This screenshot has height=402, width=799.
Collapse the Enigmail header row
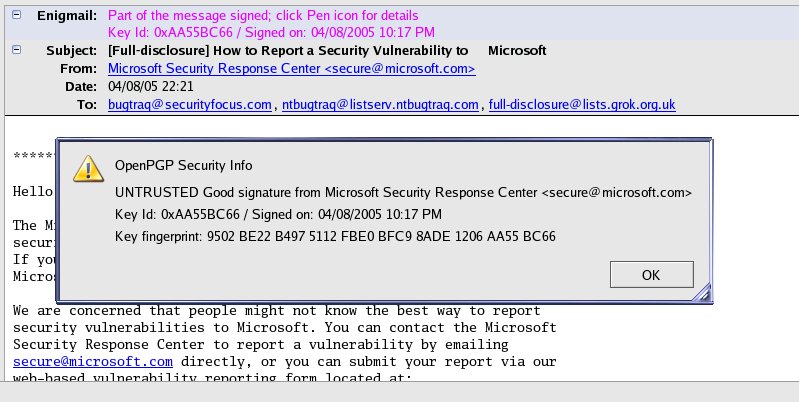(x=16, y=15)
